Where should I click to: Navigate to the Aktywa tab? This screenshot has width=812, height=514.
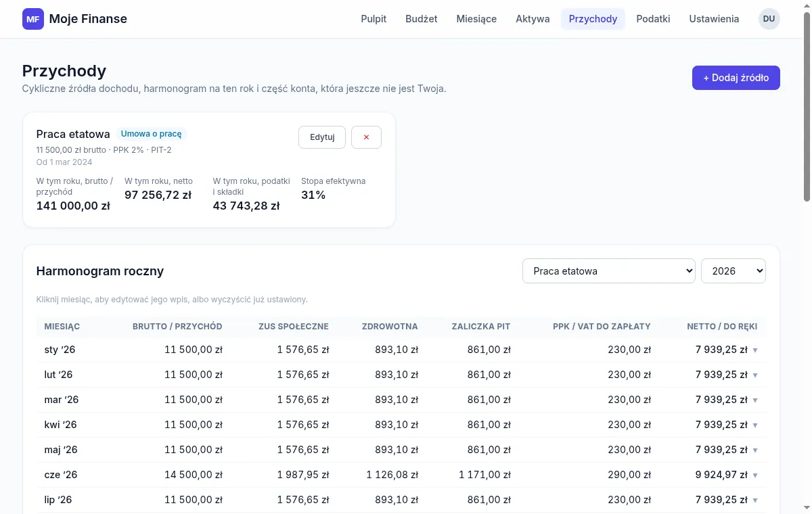[533, 19]
